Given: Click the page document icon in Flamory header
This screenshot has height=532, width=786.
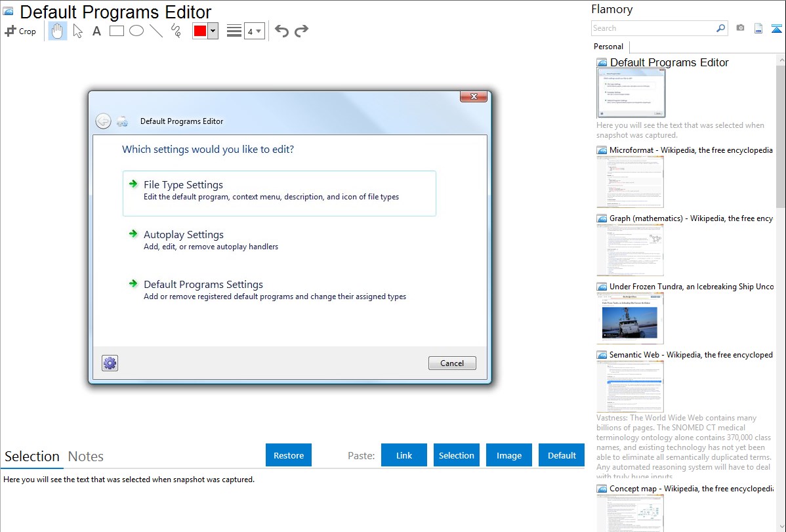Looking at the screenshot, I should tap(758, 28).
